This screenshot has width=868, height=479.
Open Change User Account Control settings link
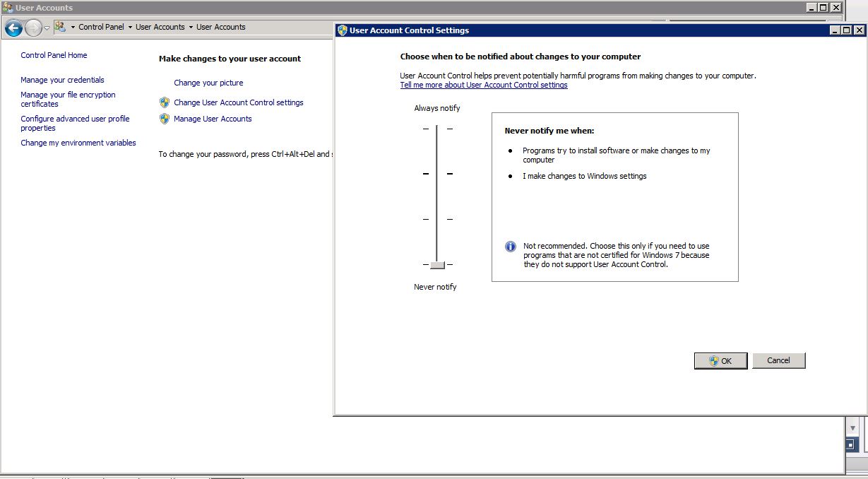(239, 102)
